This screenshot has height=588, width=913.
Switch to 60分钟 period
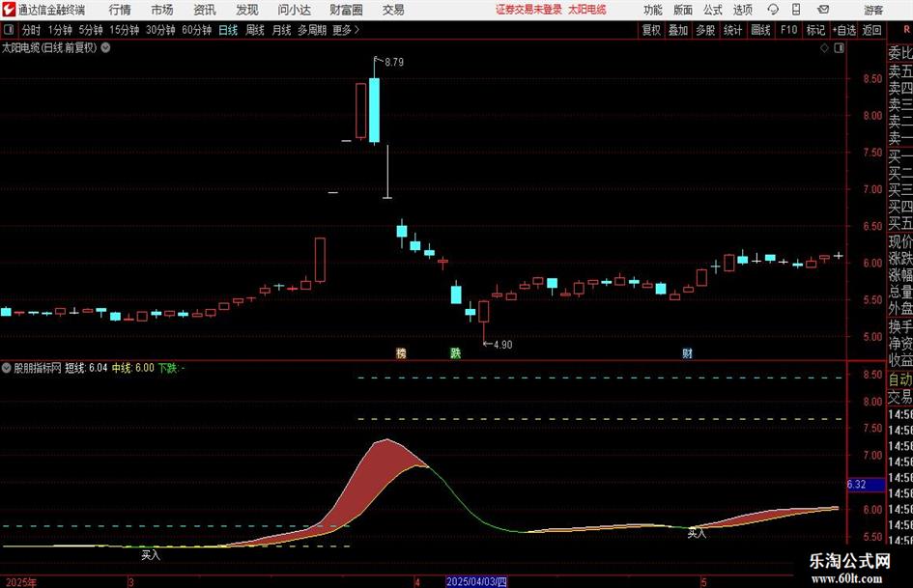point(197,30)
